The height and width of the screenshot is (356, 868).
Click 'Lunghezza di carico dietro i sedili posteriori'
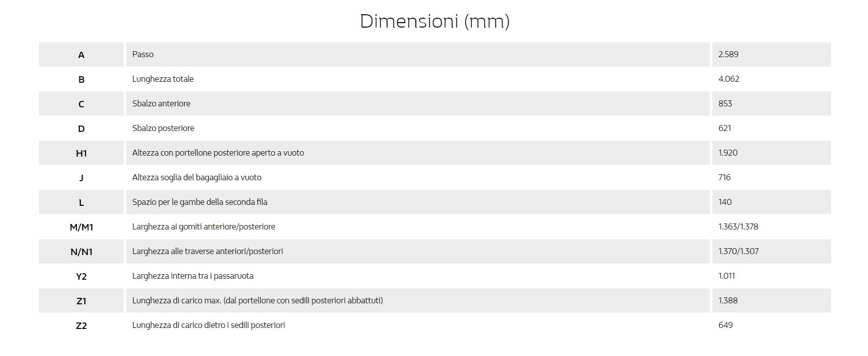pos(208,325)
